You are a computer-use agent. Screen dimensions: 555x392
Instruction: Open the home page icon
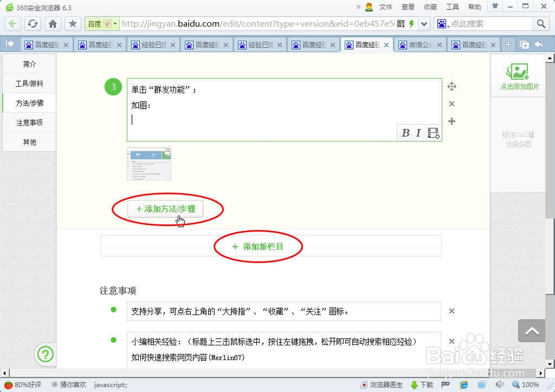pyautogui.click(x=53, y=24)
